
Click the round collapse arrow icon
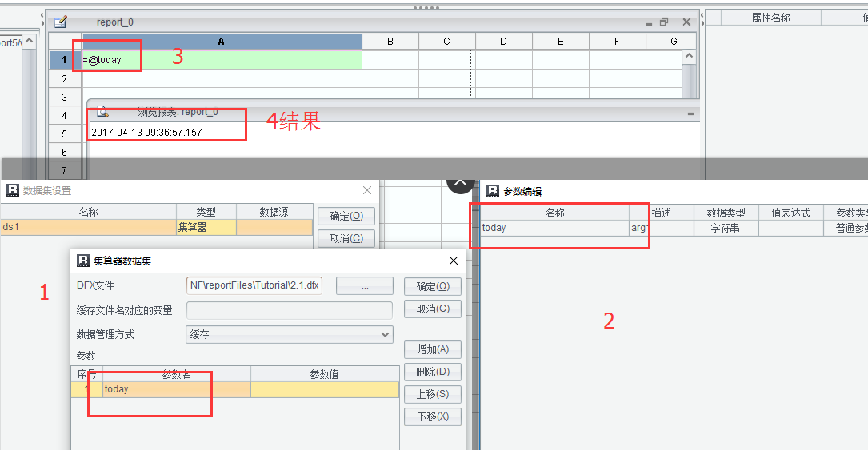pos(461,184)
